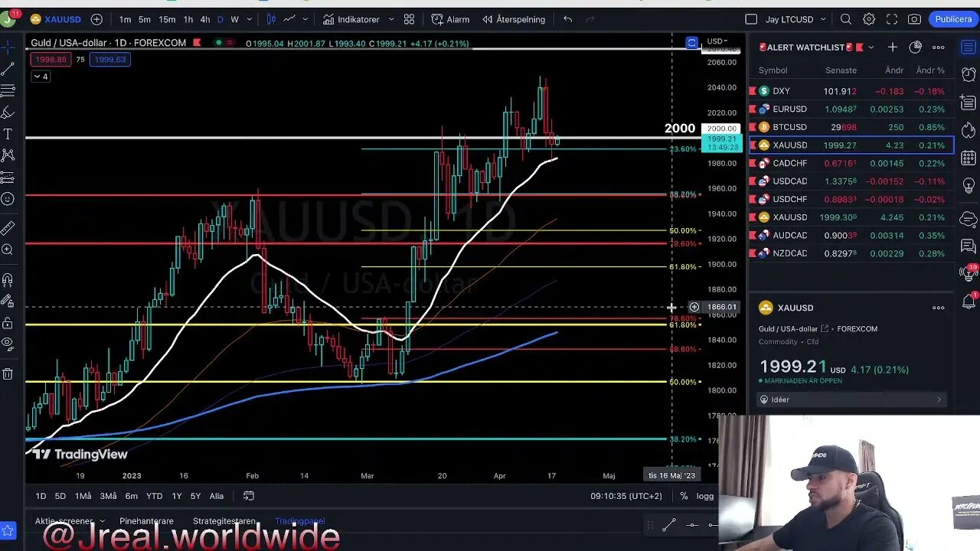Expand the indicator legend showing 4
The image size is (980, 551).
pyautogui.click(x=41, y=77)
